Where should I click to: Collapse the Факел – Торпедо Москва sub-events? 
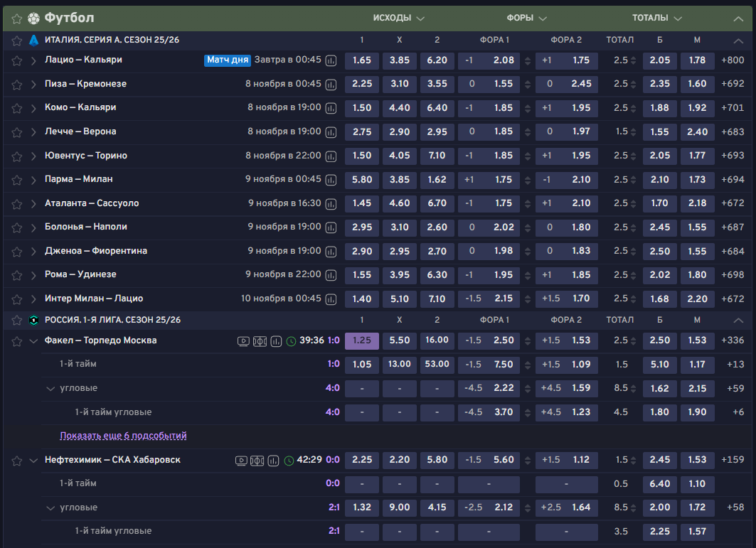(x=33, y=341)
